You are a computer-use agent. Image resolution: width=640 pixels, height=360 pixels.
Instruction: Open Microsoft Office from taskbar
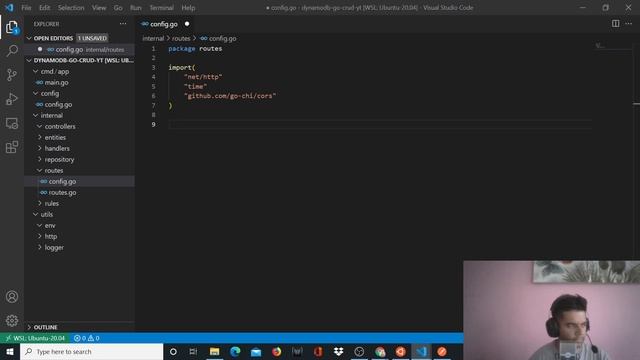pos(318,351)
